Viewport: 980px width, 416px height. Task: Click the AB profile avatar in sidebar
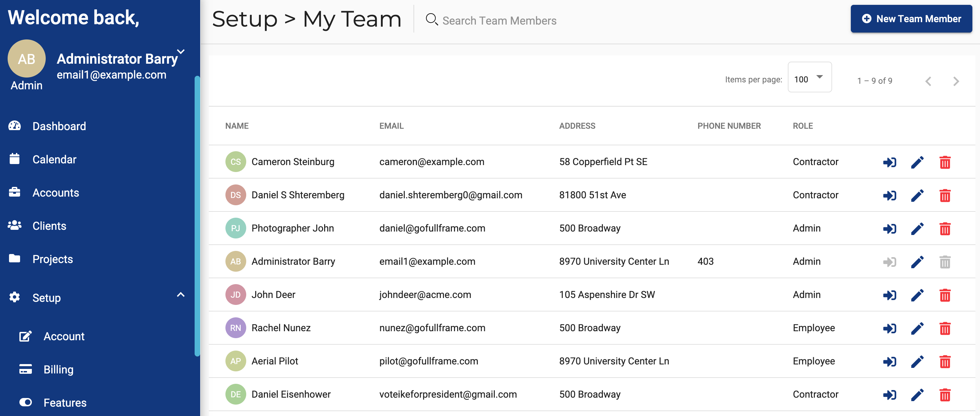(27, 58)
